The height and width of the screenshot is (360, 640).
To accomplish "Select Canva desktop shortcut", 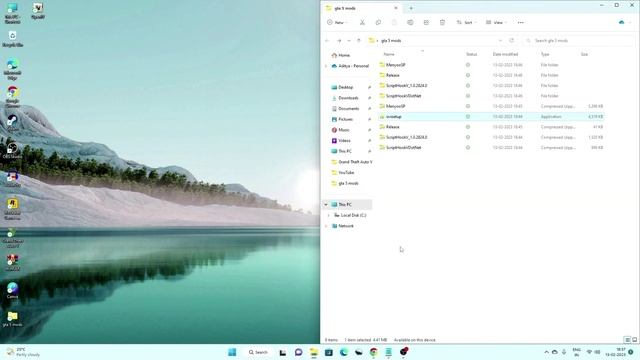I will tap(12, 290).
